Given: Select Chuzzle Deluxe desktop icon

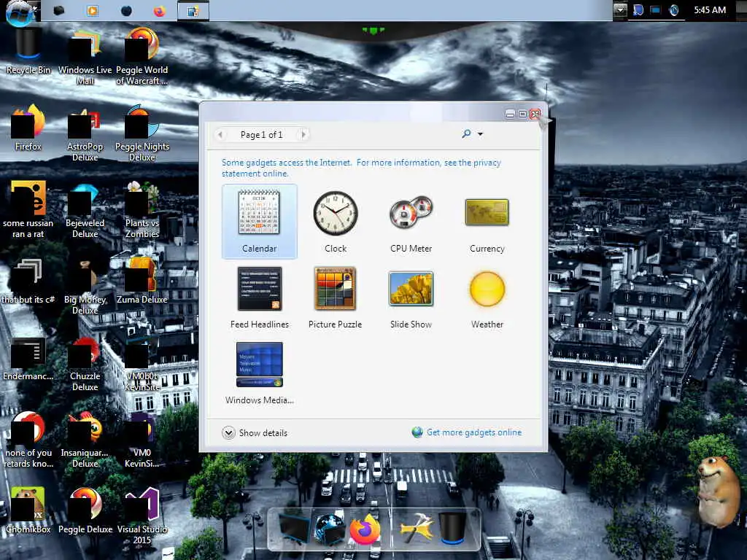Looking at the screenshot, I should pos(85,363).
